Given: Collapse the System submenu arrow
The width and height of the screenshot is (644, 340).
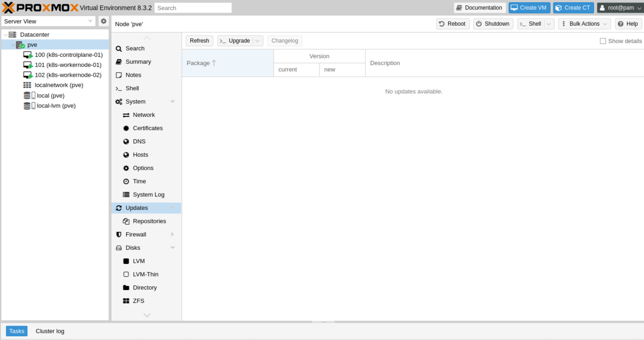Looking at the screenshot, I should click(173, 101).
